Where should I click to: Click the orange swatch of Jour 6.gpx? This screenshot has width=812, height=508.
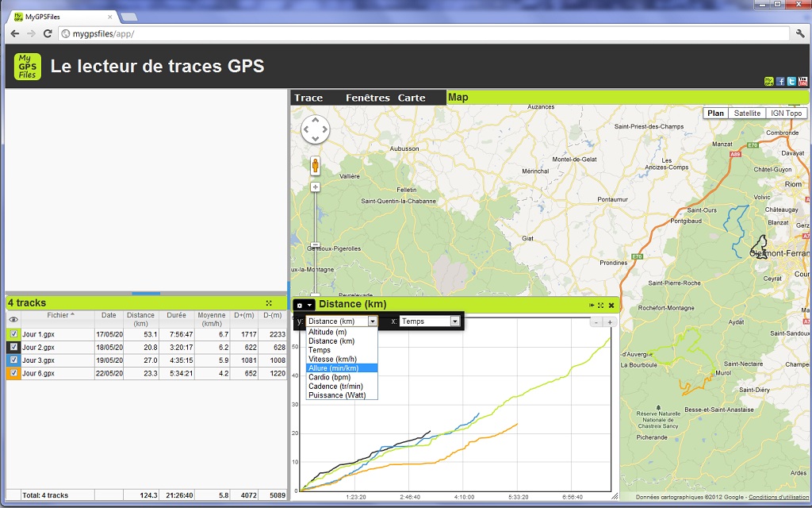click(14, 373)
